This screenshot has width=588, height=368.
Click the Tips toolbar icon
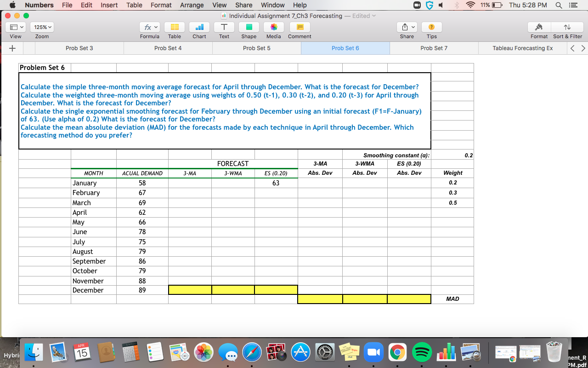(431, 27)
